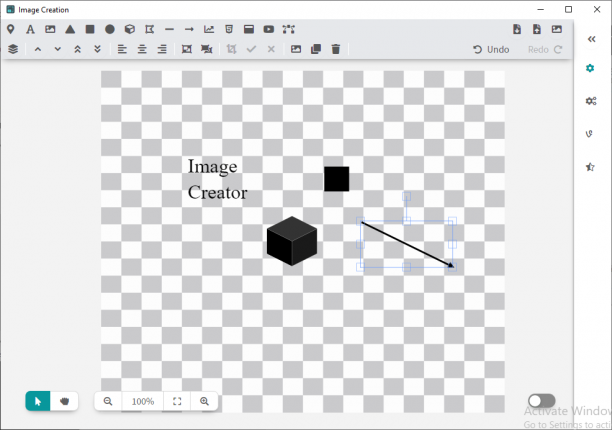Select the square shape tool
Image resolution: width=612 pixels, height=430 pixels.
pyautogui.click(x=90, y=29)
